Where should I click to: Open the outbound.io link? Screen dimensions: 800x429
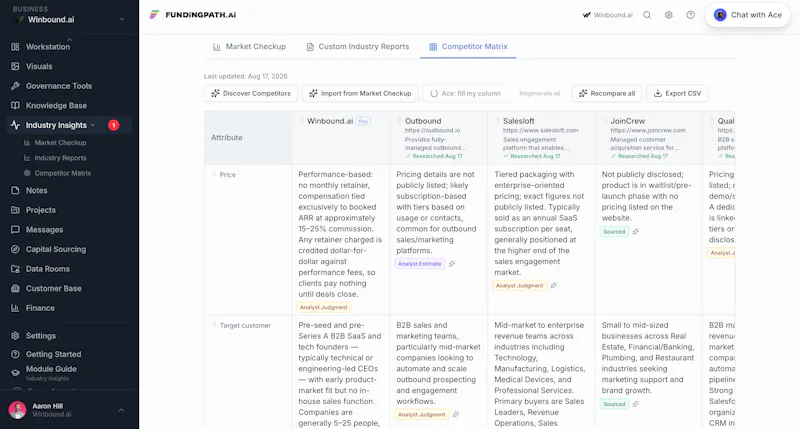coord(433,130)
